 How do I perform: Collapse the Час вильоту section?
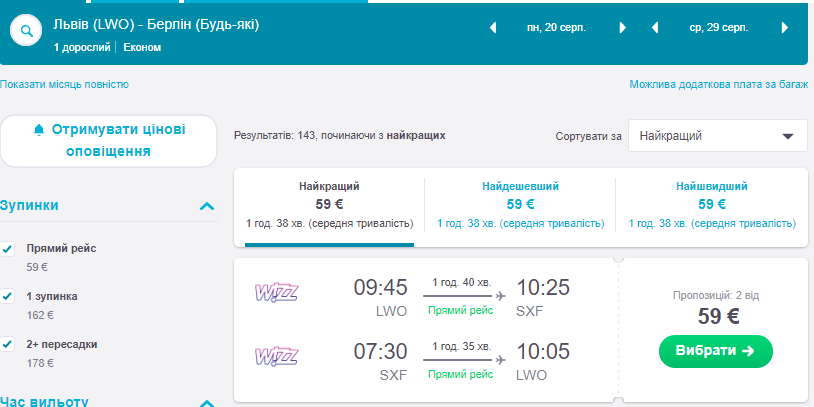pos(207,402)
